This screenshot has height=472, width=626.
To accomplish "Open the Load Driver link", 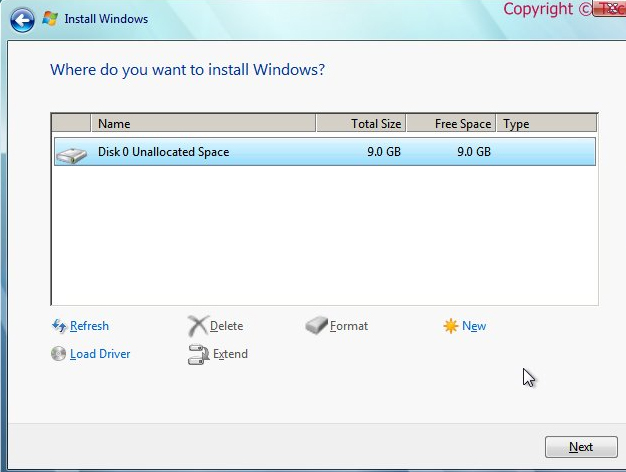I will [100, 354].
